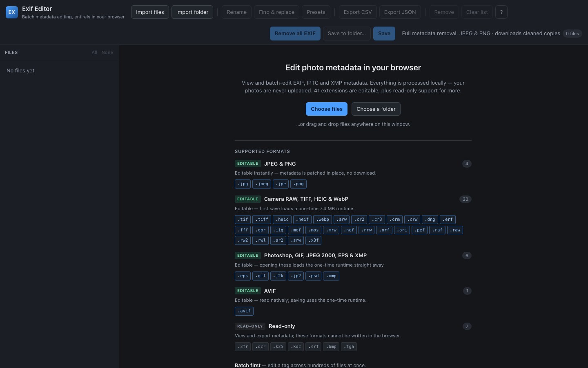Image resolution: width=588 pixels, height=368 pixels.
Task: Open the Presets menu
Action: (316, 12)
